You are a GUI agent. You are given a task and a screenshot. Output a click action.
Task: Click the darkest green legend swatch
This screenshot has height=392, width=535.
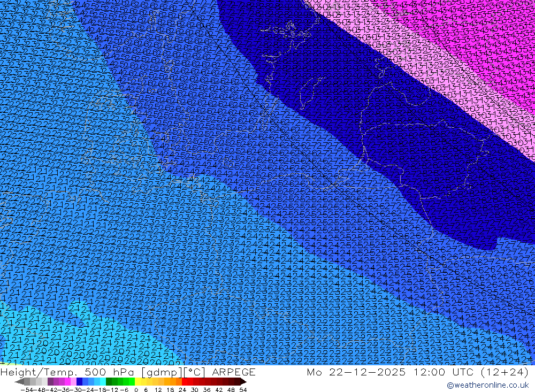click(109, 381)
